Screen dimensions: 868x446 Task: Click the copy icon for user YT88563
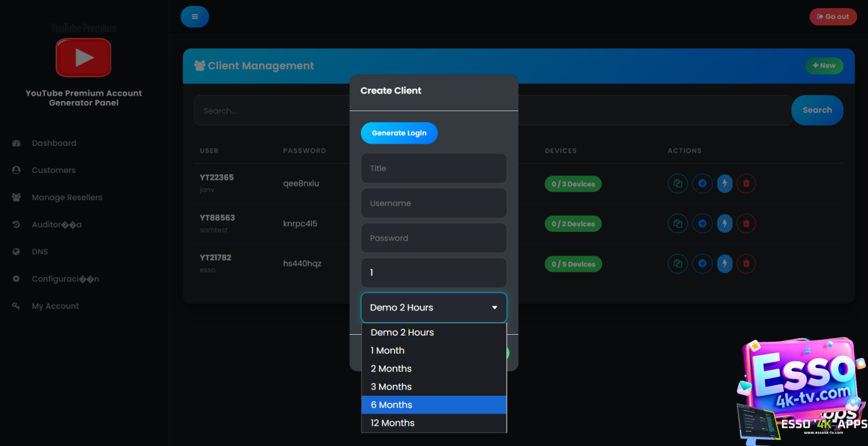tap(677, 224)
